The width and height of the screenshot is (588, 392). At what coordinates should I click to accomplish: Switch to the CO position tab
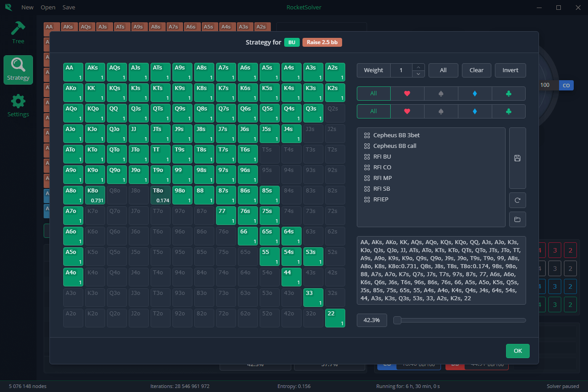pos(567,85)
